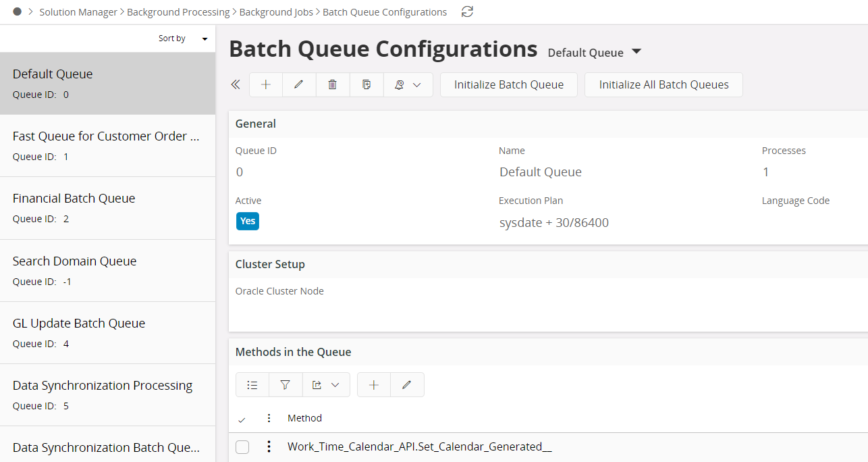Open the Sort by dropdown

(183, 39)
